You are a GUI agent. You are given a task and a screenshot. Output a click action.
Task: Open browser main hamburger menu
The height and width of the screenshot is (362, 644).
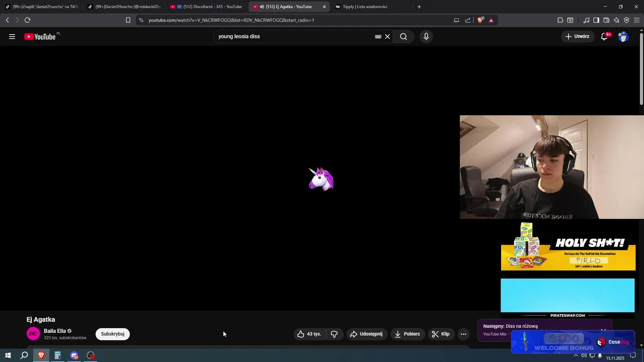[x=636, y=20]
